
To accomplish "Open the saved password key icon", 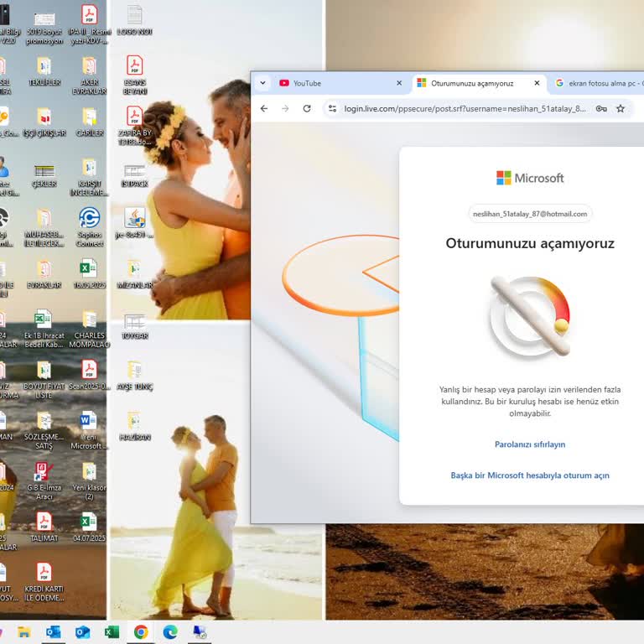I will click(601, 108).
